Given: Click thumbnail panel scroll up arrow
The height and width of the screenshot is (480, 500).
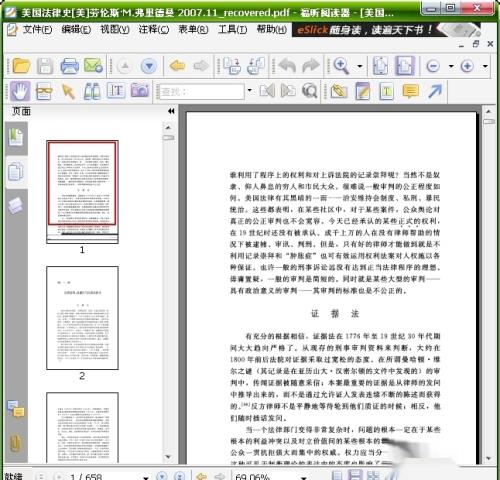Looking at the screenshot, I should click(x=168, y=127).
